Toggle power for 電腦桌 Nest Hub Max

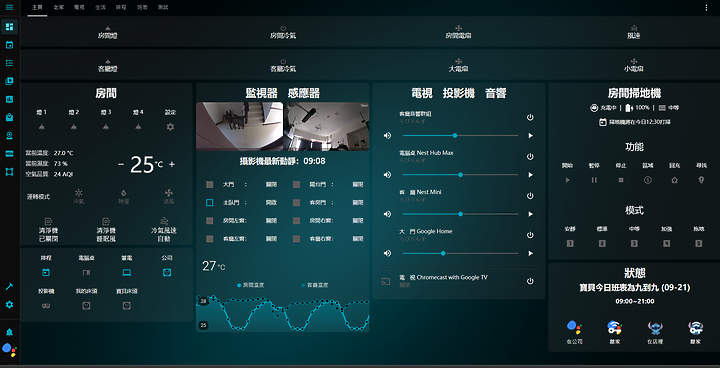[530, 157]
